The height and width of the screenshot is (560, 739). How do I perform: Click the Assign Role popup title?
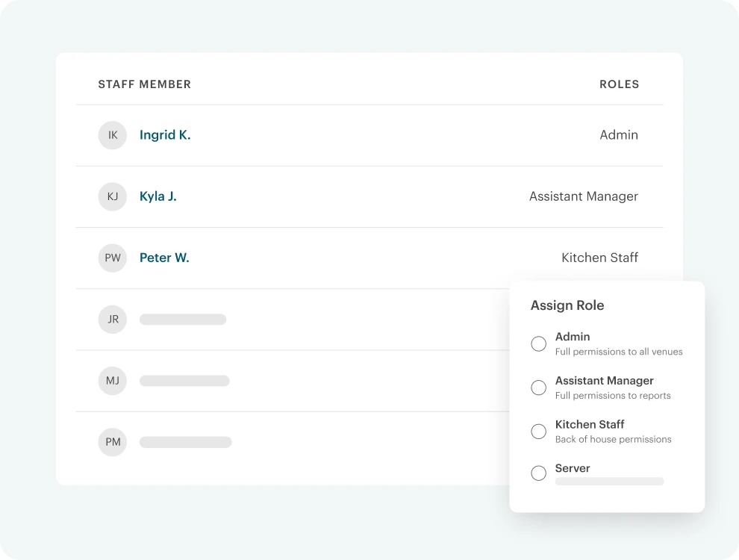point(567,305)
